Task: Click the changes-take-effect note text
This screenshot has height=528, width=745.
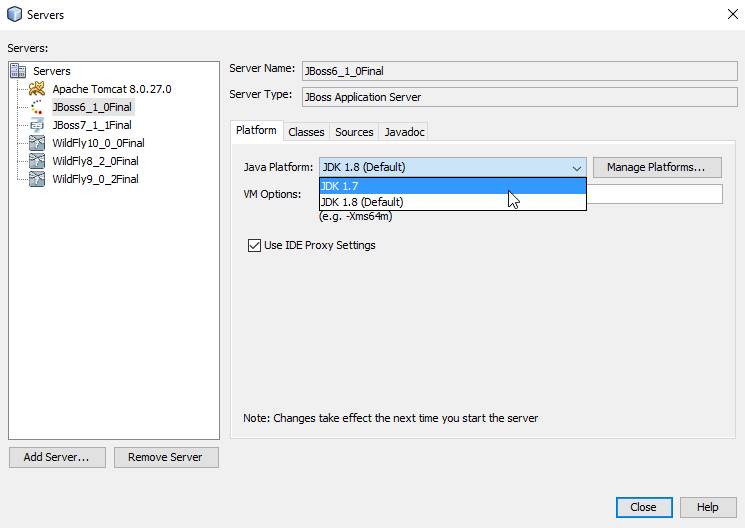Action: [391, 418]
